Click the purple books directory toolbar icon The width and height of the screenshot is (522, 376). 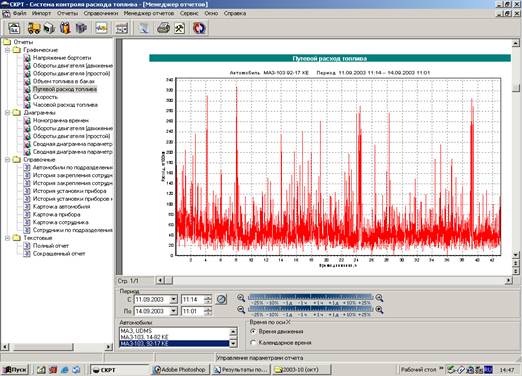tap(81, 28)
